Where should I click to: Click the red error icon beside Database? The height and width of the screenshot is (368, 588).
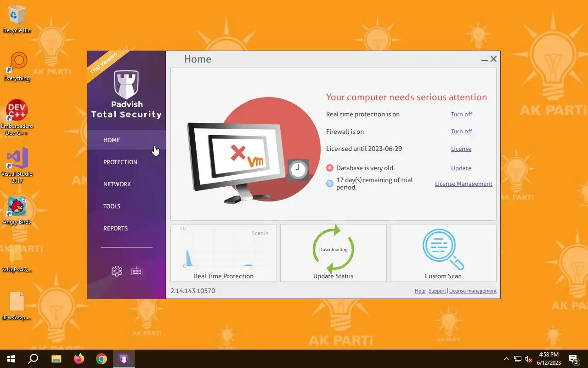click(x=330, y=168)
